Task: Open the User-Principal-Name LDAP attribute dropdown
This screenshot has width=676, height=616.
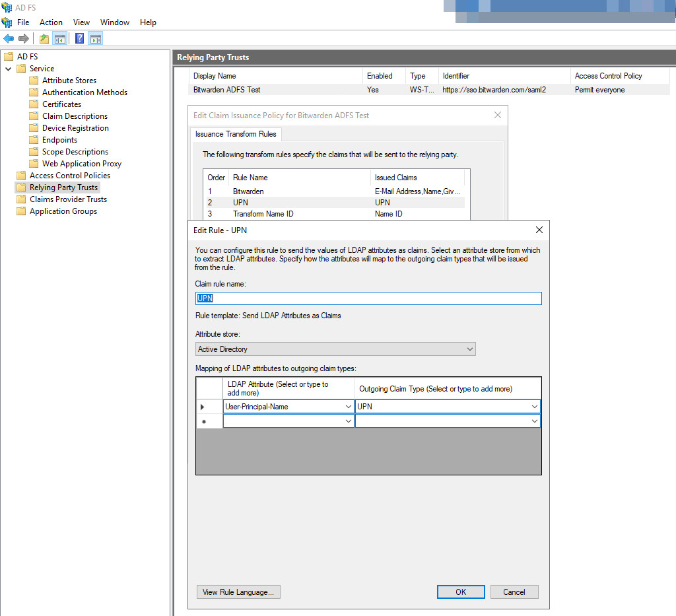Action: coord(349,407)
